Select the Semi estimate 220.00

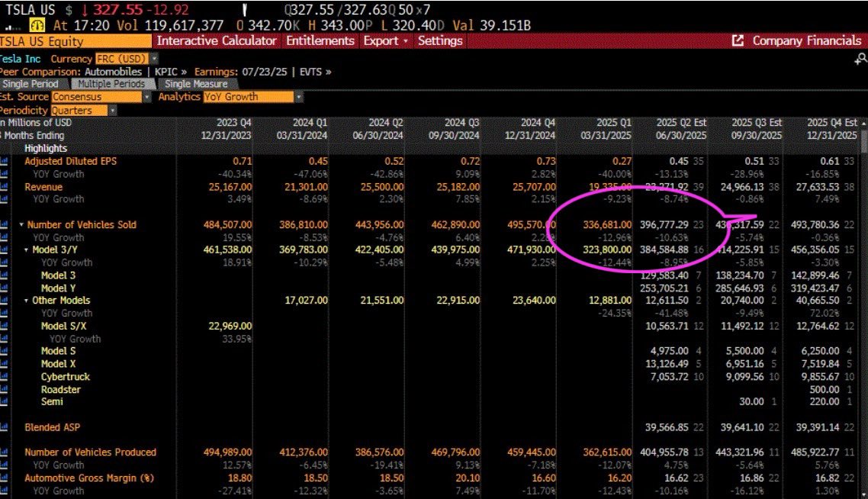(825, 401)
